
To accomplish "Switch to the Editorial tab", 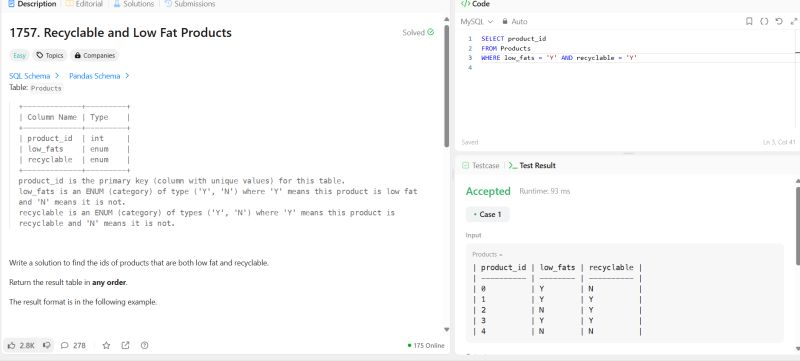I will tap(84, 4).
